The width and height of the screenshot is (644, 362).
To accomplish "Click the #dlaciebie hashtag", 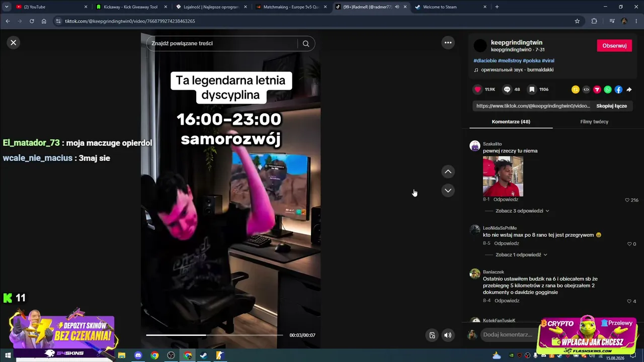I will [x=485, y=61].
